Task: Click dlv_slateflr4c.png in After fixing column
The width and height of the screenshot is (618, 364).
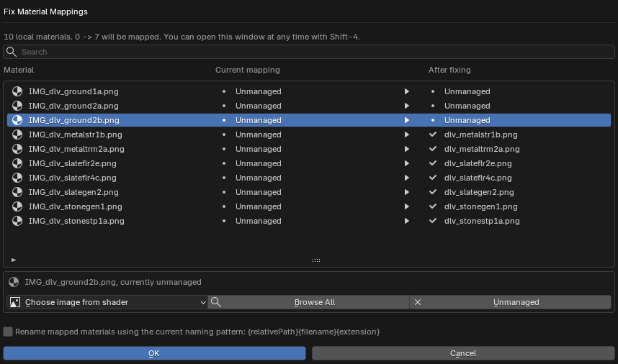Action: (x=478, y=178)
